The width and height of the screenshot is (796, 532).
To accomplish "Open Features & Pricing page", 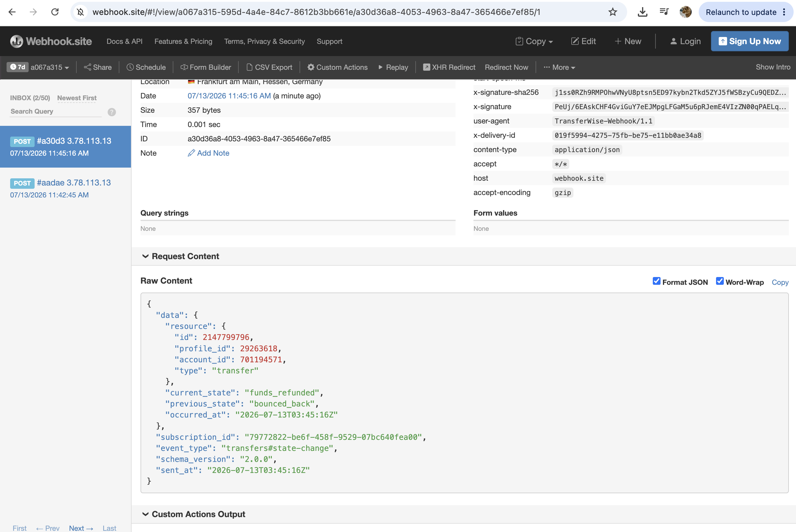I will coord(183,41).
